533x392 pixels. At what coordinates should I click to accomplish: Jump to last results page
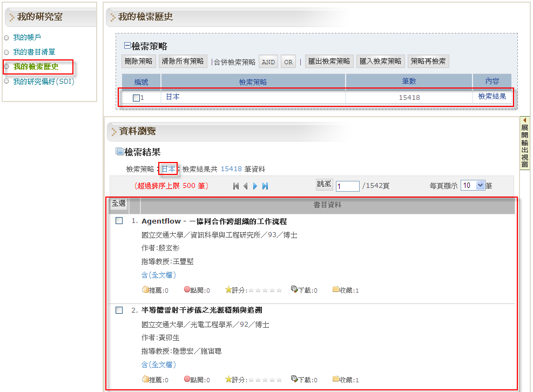[265, 186]
